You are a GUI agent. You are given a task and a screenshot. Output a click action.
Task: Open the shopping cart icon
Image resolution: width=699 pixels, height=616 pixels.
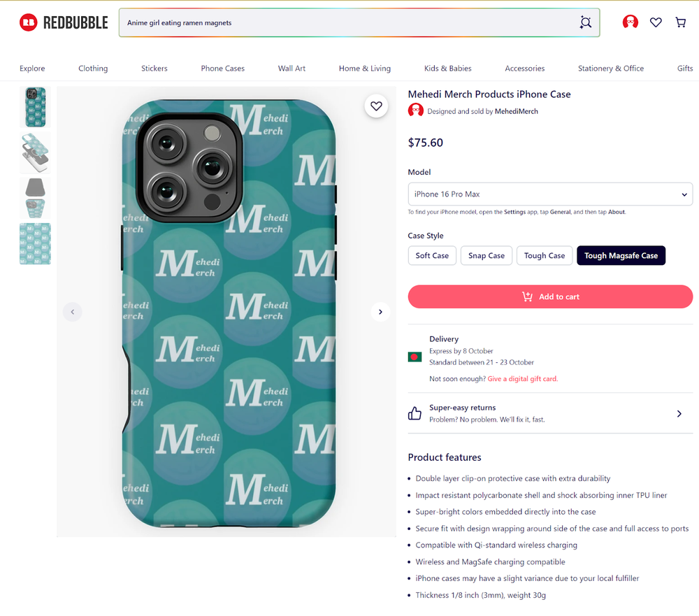(680, 22)
